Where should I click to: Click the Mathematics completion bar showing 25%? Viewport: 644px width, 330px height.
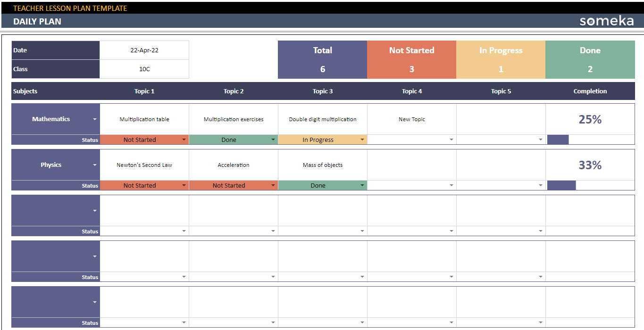[590, 119]
